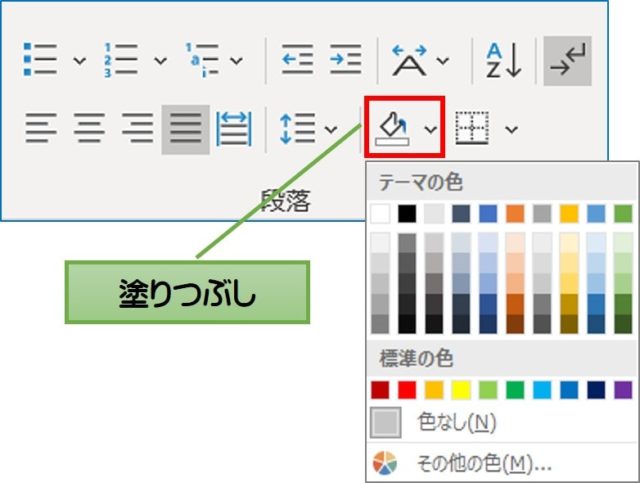Choose green standard color
This screenshot has width=640, height=483.
[x=515, y=390]
